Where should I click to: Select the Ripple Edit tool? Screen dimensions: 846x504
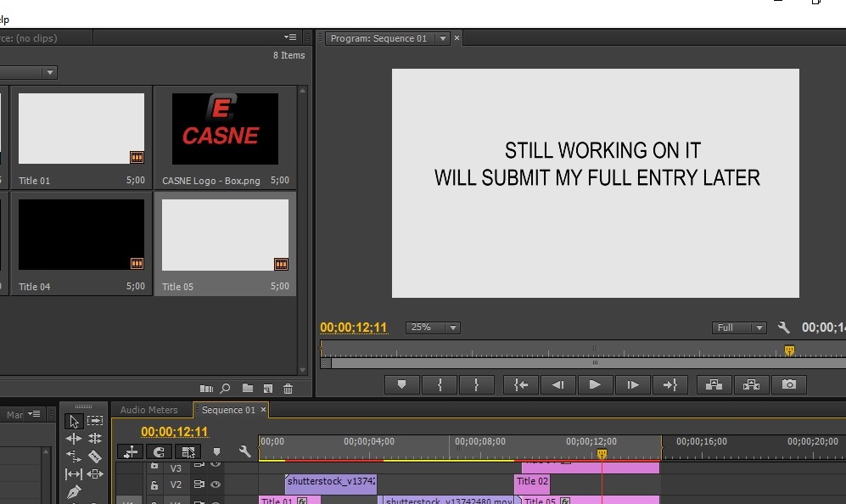(x=74, y=438)
